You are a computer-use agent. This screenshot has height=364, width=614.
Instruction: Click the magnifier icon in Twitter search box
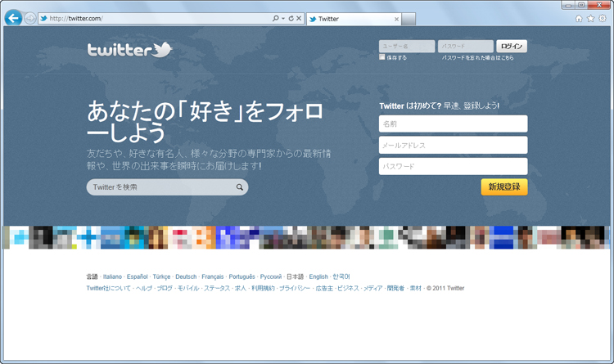pyautogui.click(x=239, y=187)
